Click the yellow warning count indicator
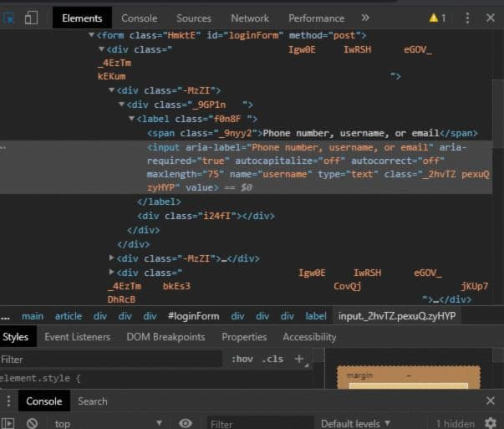The height and width of the screenshot is (429, 504). pos(437,18)
